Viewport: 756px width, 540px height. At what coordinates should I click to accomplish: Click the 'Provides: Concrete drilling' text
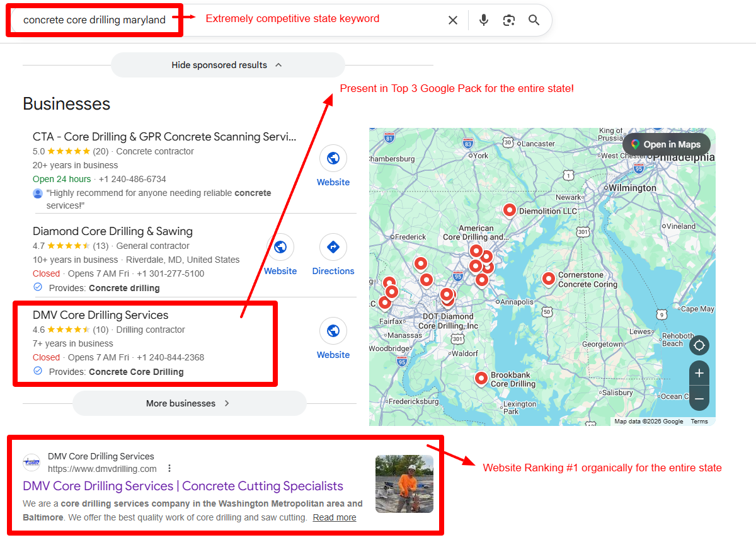(104, 288)
